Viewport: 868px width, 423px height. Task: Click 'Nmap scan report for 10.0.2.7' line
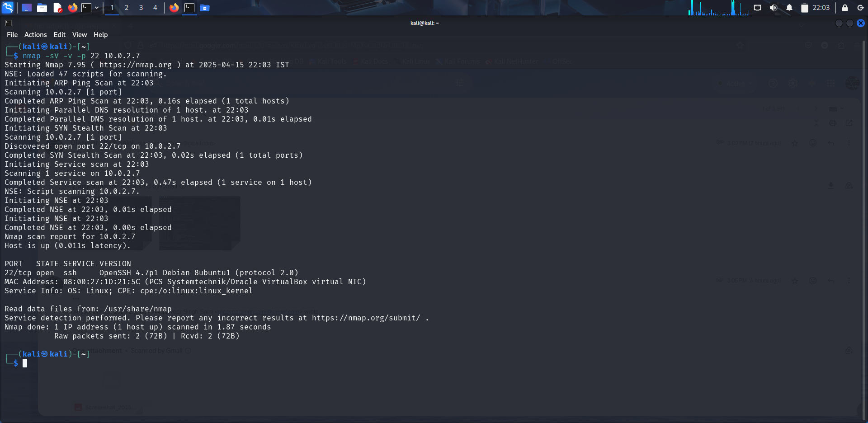point(70,237)
